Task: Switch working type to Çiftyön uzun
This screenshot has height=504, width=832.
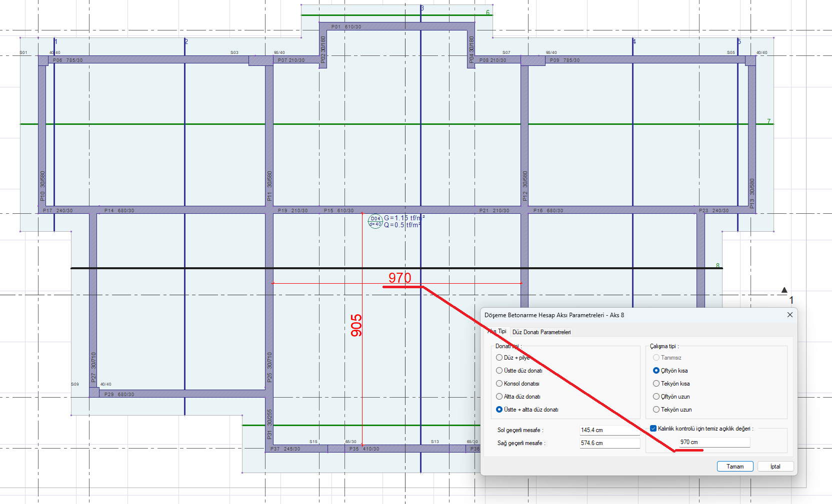Action: pyautogui.click(x=656, y=397)
